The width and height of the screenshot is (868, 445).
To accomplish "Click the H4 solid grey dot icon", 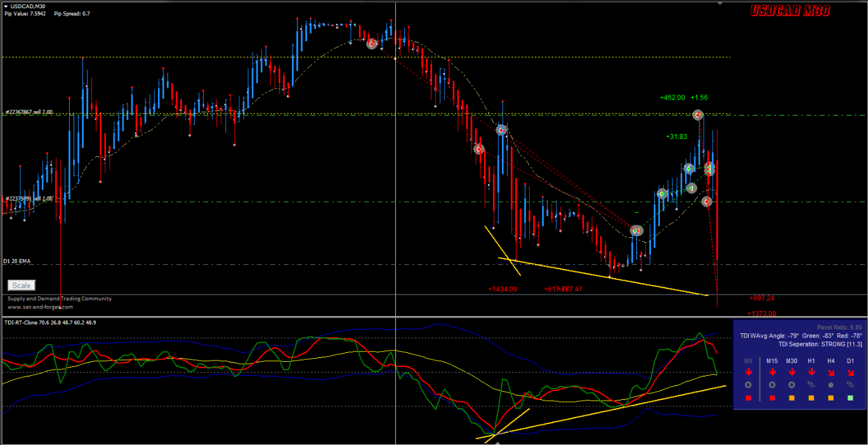I will tap(831, 385).
